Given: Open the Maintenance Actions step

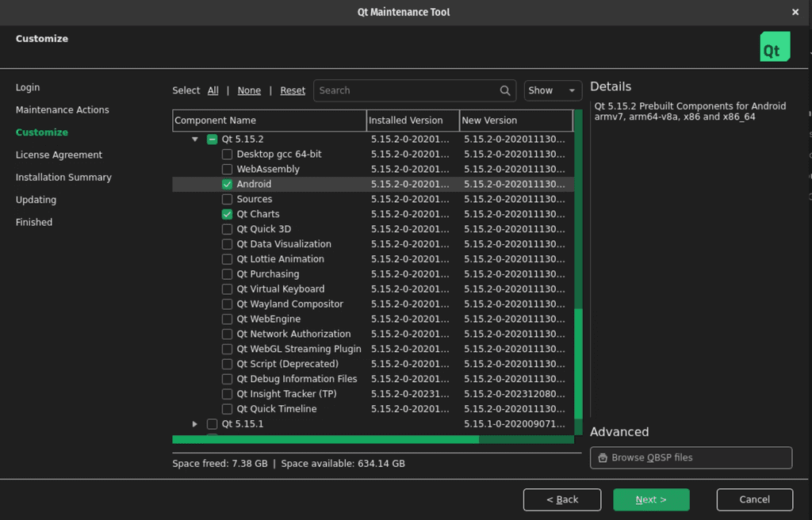Looking at the screenshot, I should click(62, 110).
